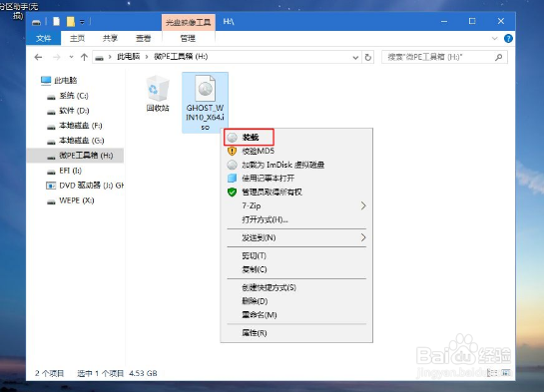544x392 pixels.
Task: Select the 光盘映像工具 contextual tab header
Action: point(188,23)
